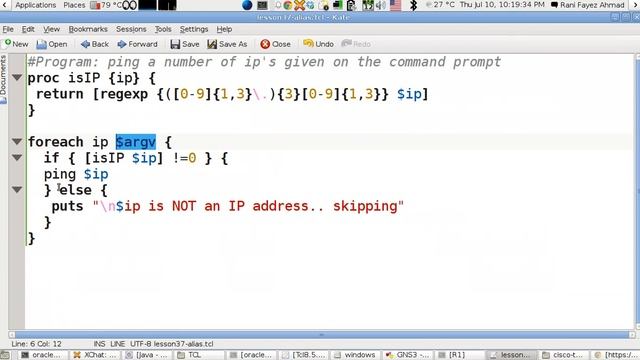Screen dimensions: 640x360
Task: Click the blue globe tray icon
Action: tap(247, 5)
